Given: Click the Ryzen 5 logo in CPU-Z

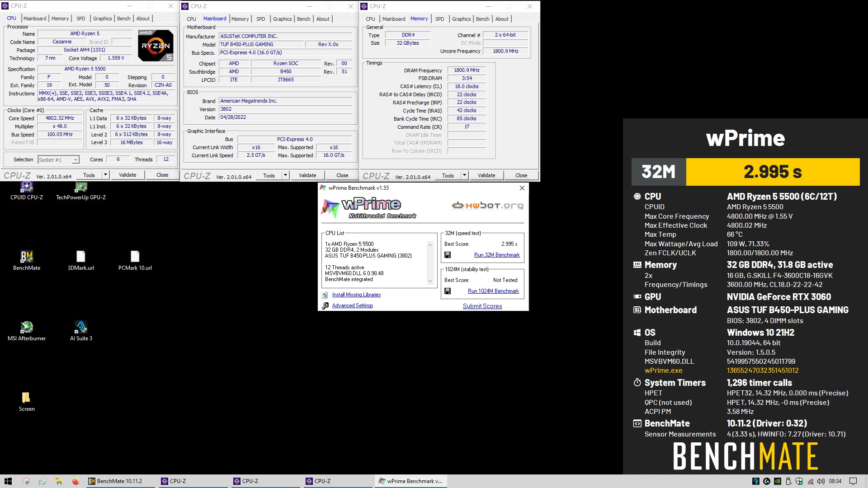Looking at the screenshot, I should [156, 46].
